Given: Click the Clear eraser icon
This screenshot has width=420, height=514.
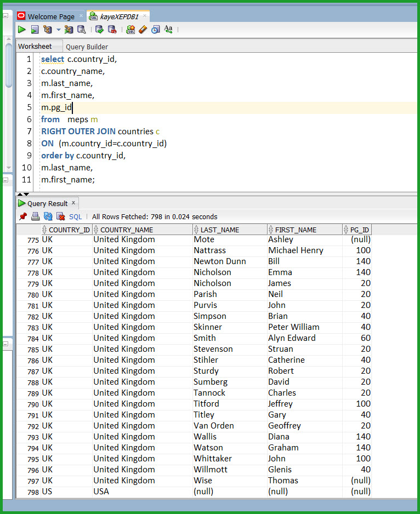Looking at the screenshot, I should click(x=143, y=30).
